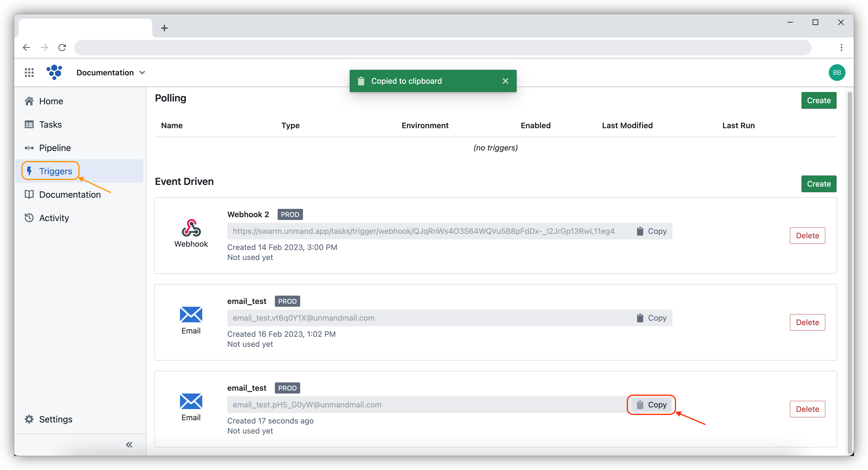
Task: Open Pipeline from the sidebar
Action: coord(55,148)
